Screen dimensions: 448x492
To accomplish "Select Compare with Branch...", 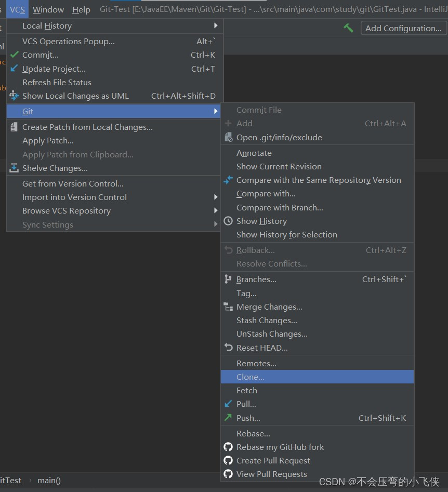I will [x=317, y=207].
